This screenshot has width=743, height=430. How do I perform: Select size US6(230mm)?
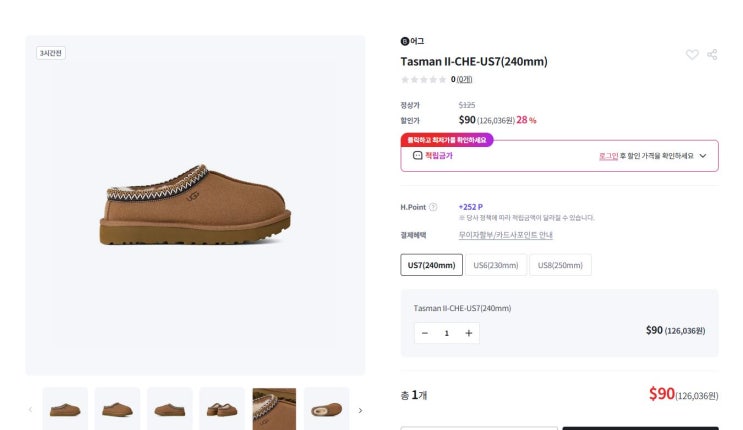[496, 265]
